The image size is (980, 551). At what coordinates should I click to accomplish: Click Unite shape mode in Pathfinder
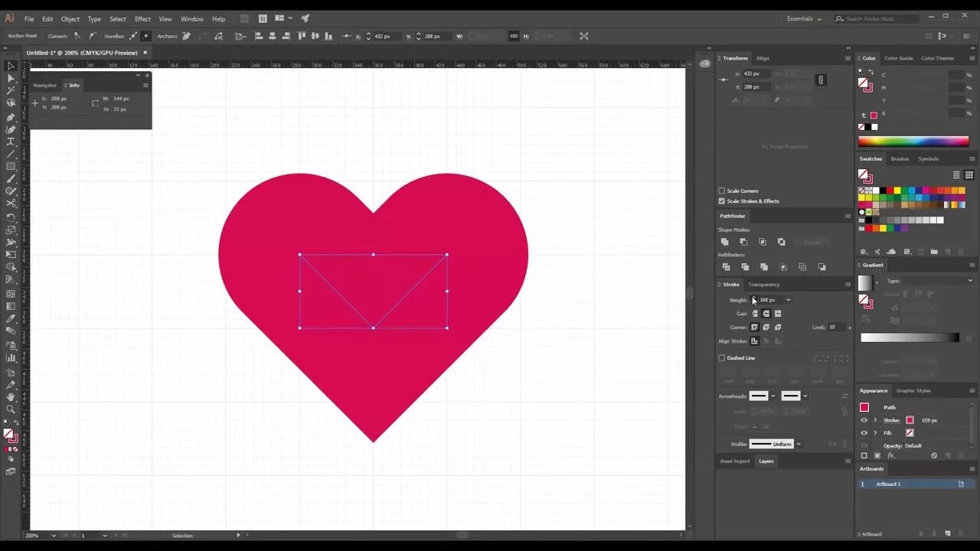[x=725, y=242]
